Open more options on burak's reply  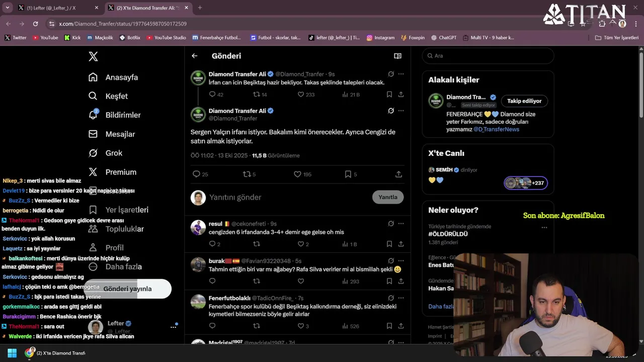401,261
